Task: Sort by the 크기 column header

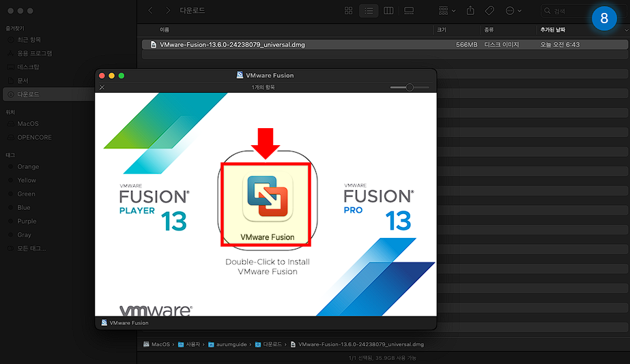Action: (441, 30)
